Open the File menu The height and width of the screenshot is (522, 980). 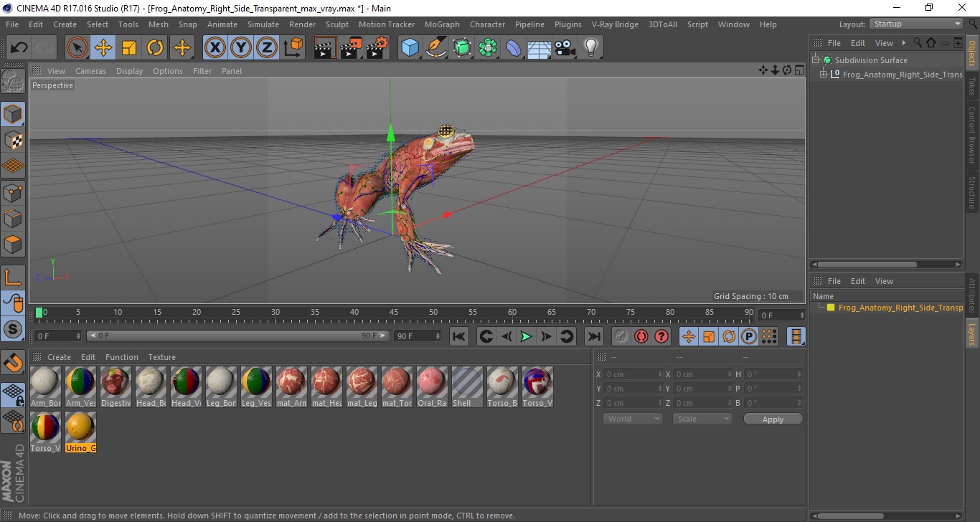[x=12, y=24]
